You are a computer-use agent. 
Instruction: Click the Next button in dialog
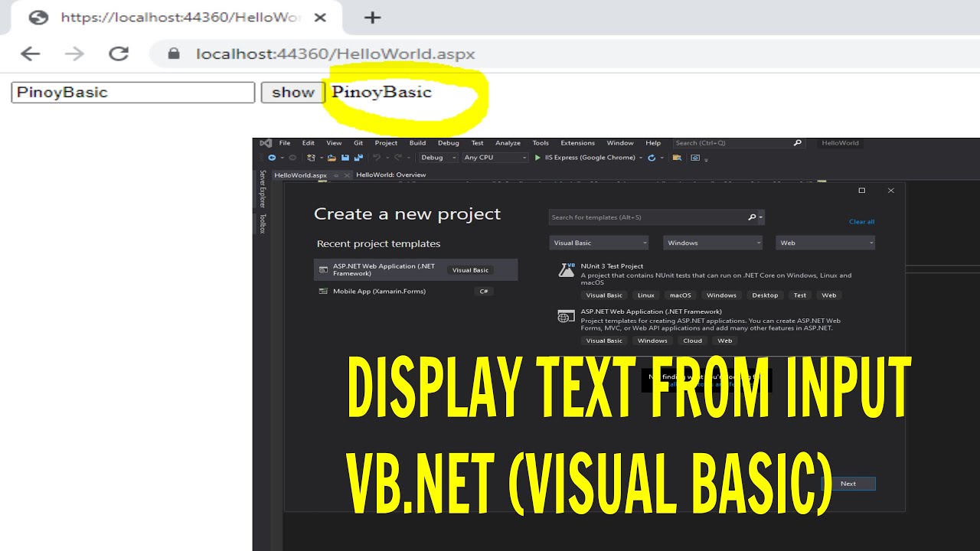pyautogui.click(x=848, y=484)
